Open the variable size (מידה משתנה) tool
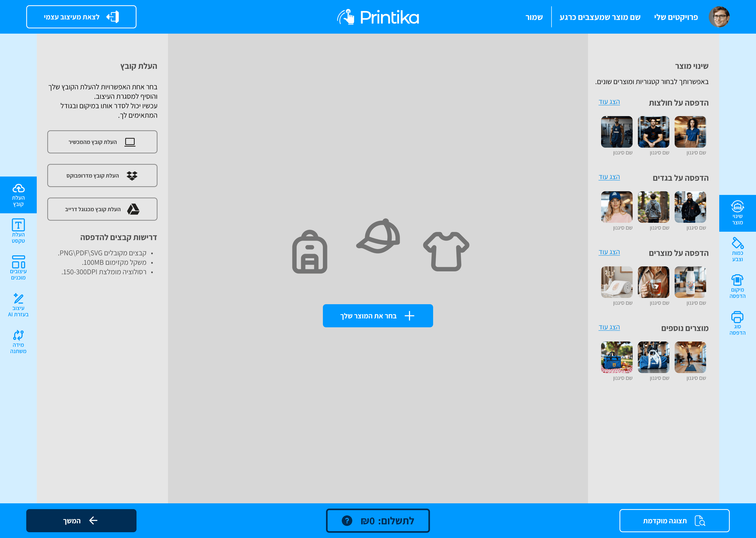 tap(18, 342)
